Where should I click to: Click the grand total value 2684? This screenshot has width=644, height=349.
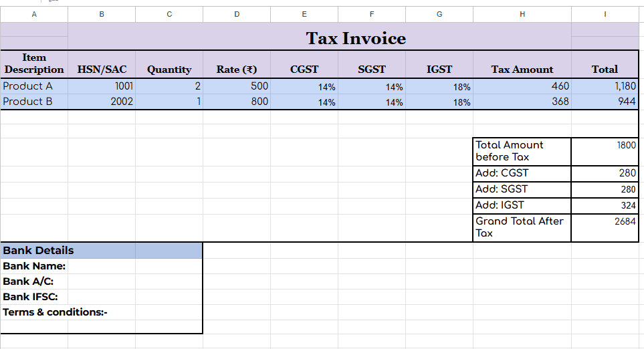coord(607,227)
